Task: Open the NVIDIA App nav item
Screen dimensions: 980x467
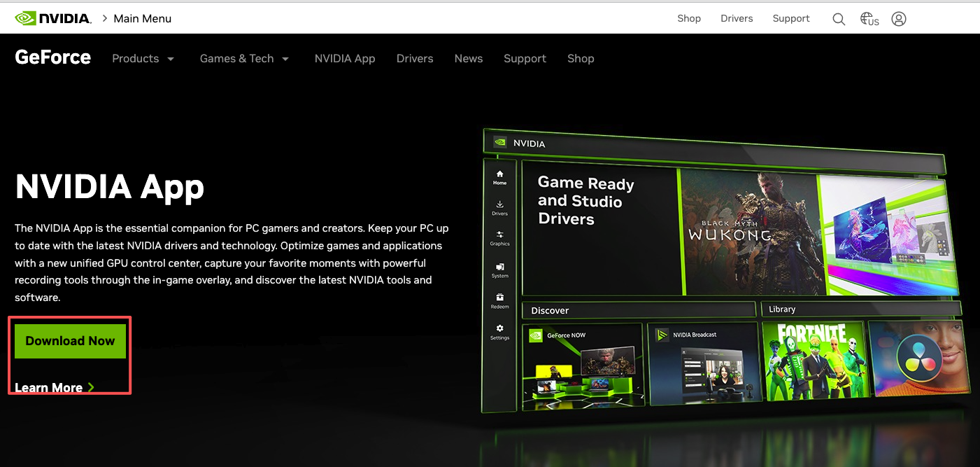Action: pos(345,59)
